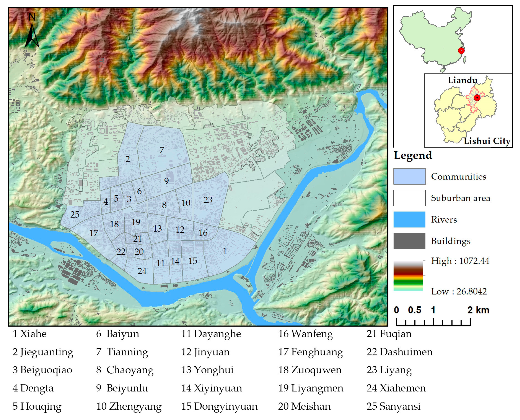
Task: Select community number 23 on the map
Action: click(208, 200)
